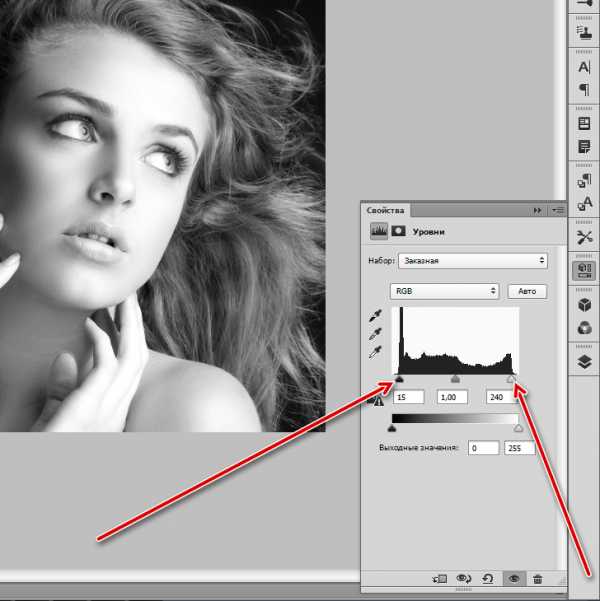The image size is (600, 601).
Task: Click the Авто button
Action: tap(527, 291)
